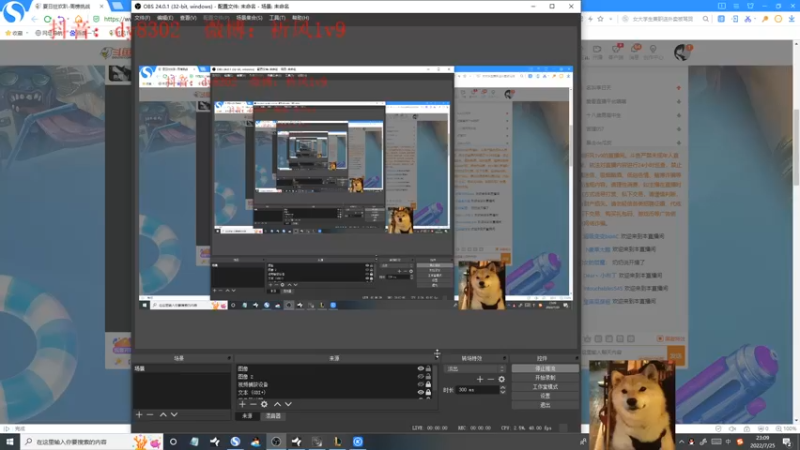Open Cortana circle icon on taskbar
800x450 pixels.
coord(173,442)
